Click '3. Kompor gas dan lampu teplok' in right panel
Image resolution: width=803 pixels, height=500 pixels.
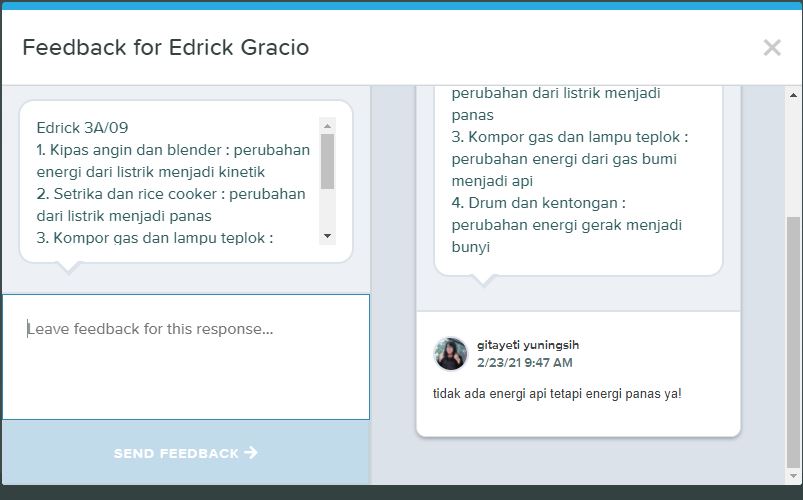(x=566, y=137)
